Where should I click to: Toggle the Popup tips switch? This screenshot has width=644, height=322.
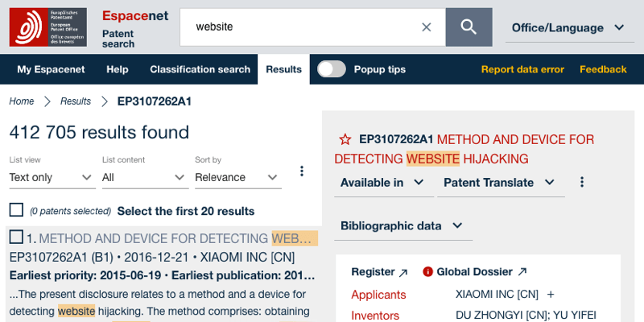tap(331, 69)
